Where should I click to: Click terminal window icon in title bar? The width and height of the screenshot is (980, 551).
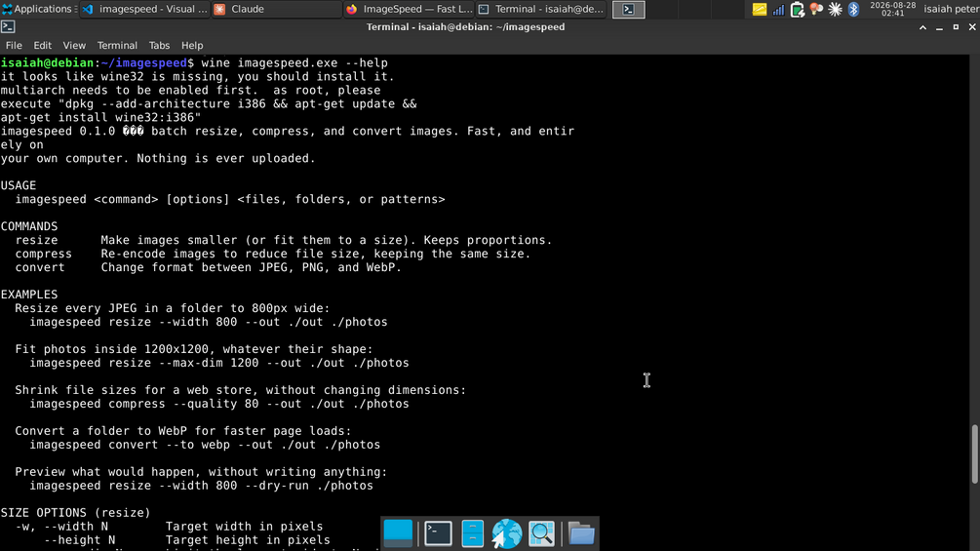(x=8, y=27)
